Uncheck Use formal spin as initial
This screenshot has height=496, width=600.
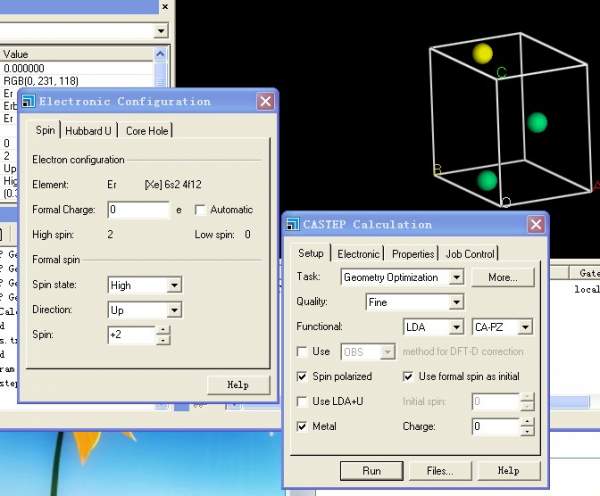coord(408,376)
